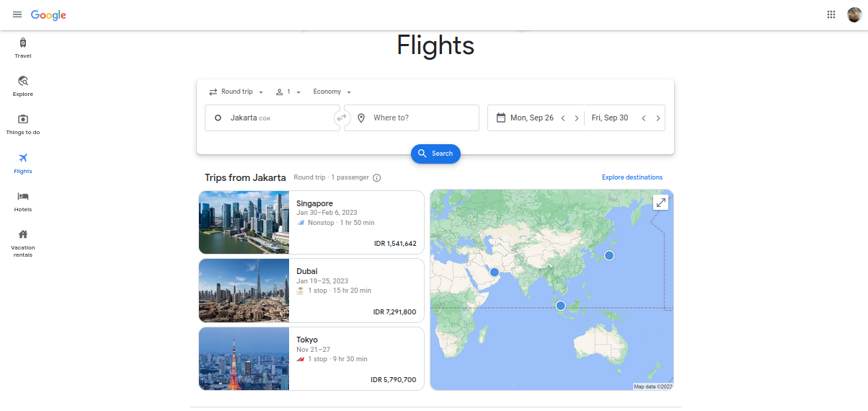Expand the Economy class dropdown
Screen dimensions: 868x411
332,92
